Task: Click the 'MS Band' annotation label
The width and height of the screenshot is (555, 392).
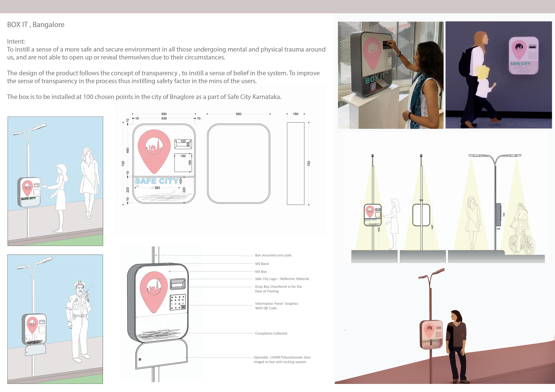Action: [262, 264]
